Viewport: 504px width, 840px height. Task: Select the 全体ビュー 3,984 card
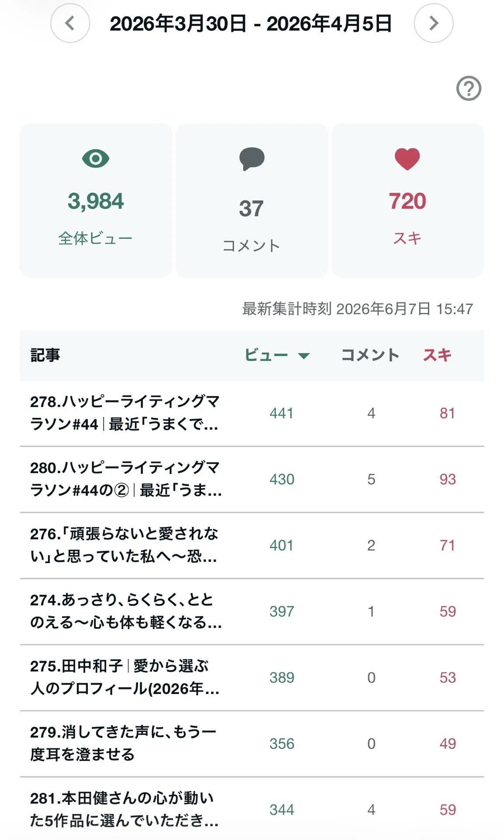[x=96, y=200]
